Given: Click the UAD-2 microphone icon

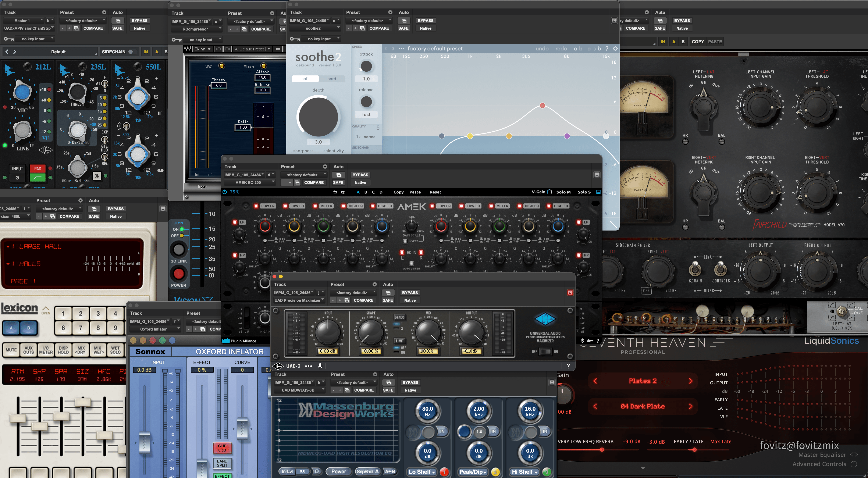Looking at the screenshot, I should click(320, 366).
